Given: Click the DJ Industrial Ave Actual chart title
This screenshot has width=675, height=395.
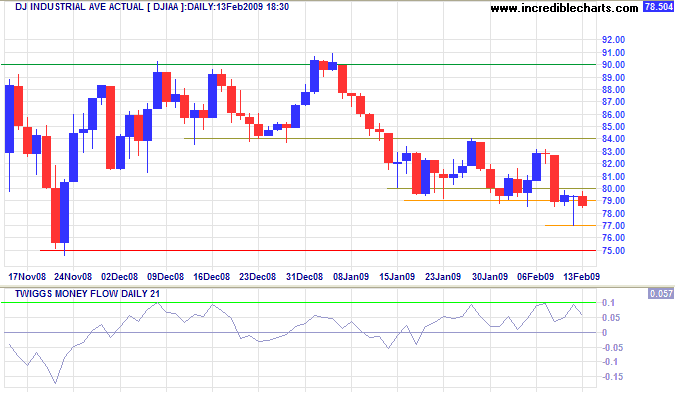Looking at the screenshot, I should click(x=152, y=7).
